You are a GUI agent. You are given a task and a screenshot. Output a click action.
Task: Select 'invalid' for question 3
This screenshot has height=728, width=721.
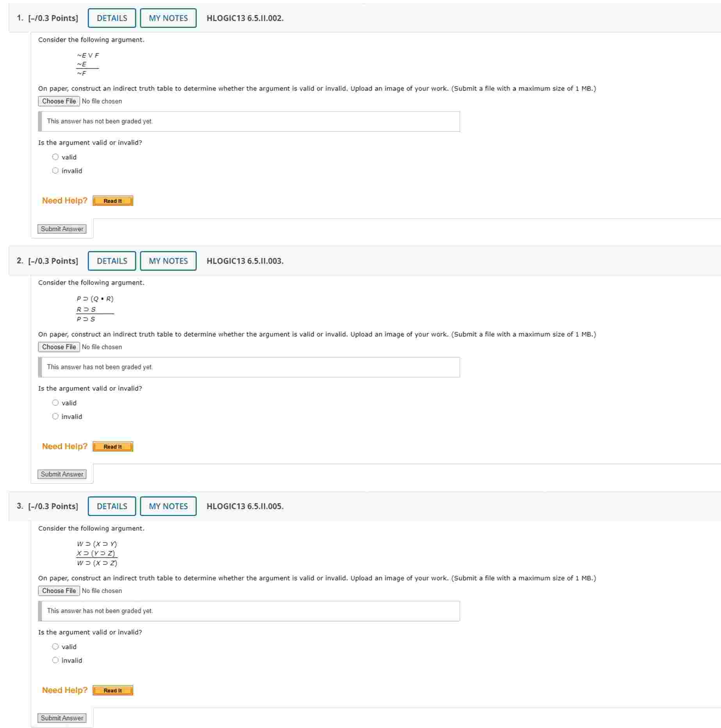coord(55,660)
